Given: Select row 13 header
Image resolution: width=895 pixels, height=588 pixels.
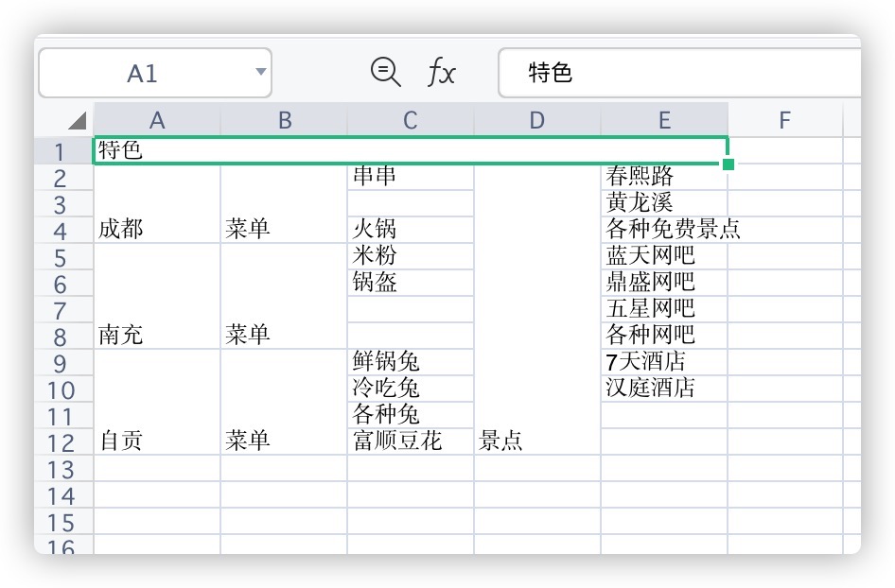Looking at the screenshot, I should click(x=62, y=469).
